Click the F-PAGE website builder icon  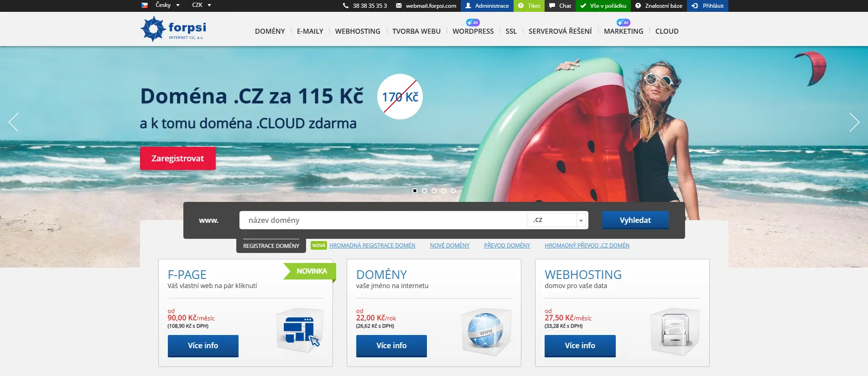pos(300,330)
